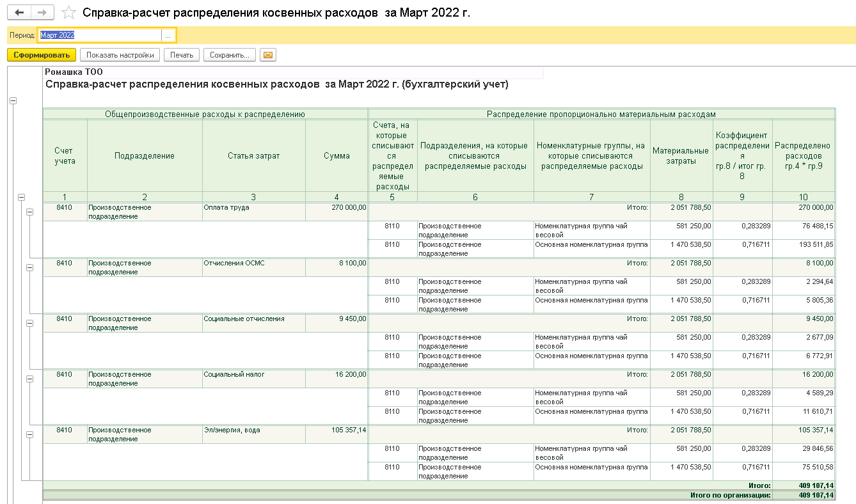This screenshot has height=504, width=856.
Task: Click the forward navigation arrow
Action: (x=42, y=13)
